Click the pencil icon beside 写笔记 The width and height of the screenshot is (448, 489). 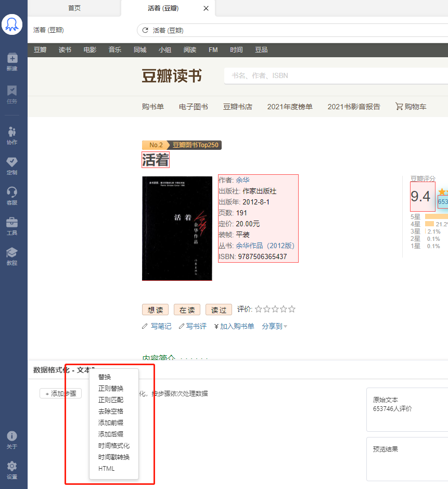click(145, 326)
